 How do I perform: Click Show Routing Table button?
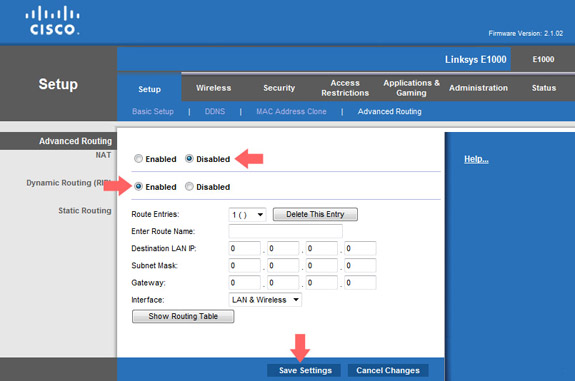pos(183,316)
